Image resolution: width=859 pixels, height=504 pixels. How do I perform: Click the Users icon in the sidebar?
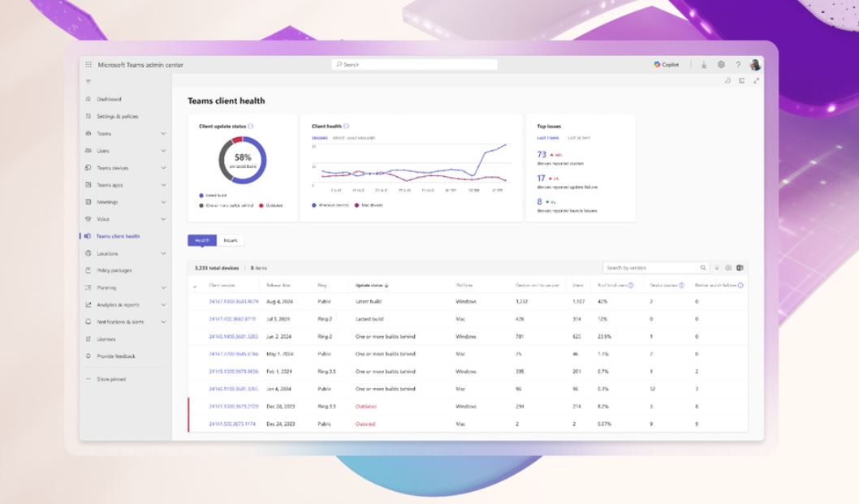click(x=88, y=151)
